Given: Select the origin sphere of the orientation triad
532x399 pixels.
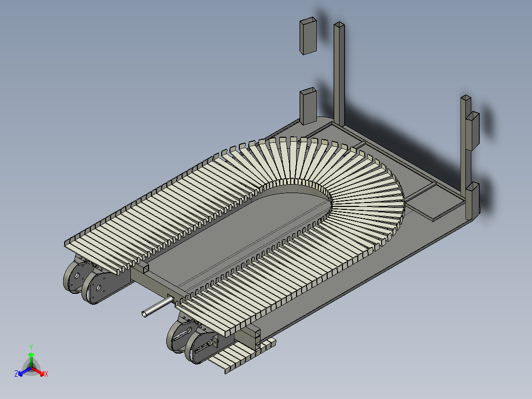Looking at the screenshot, I should [x=32, y=366].
